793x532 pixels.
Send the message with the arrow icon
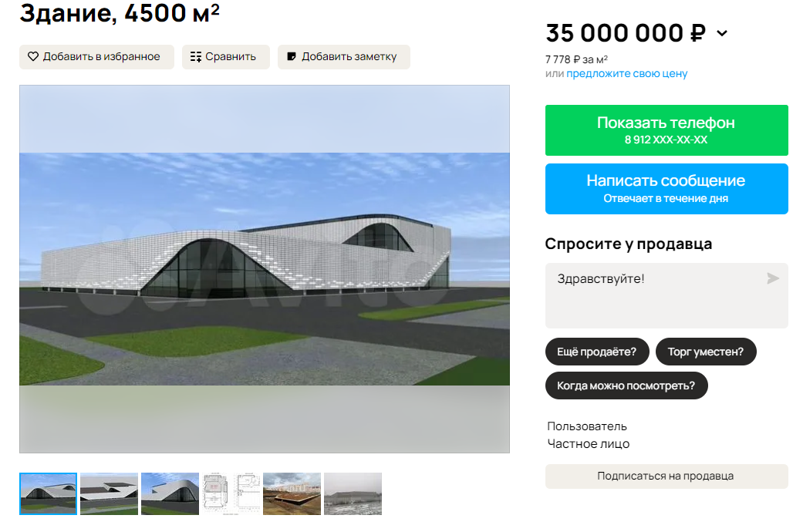[772, 278]
